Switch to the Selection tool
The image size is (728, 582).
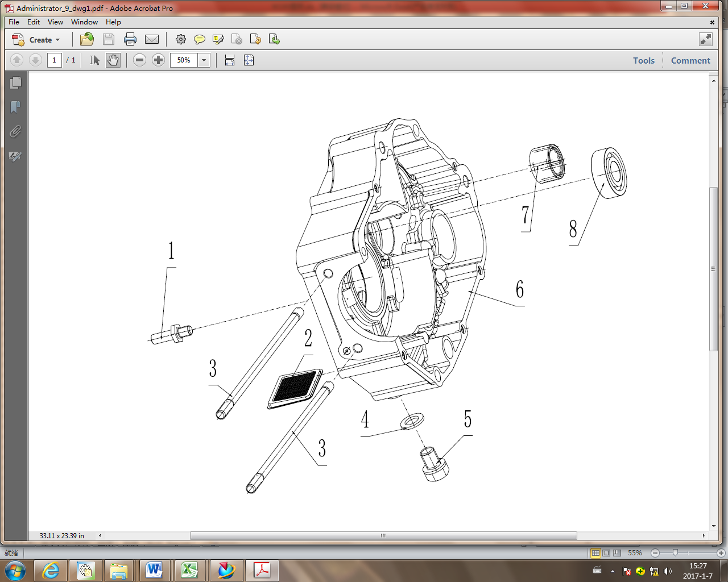[94, 60]
